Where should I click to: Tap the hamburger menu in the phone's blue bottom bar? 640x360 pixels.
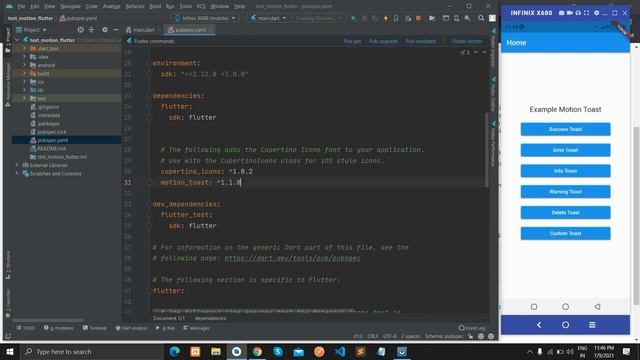coord(592,325)
